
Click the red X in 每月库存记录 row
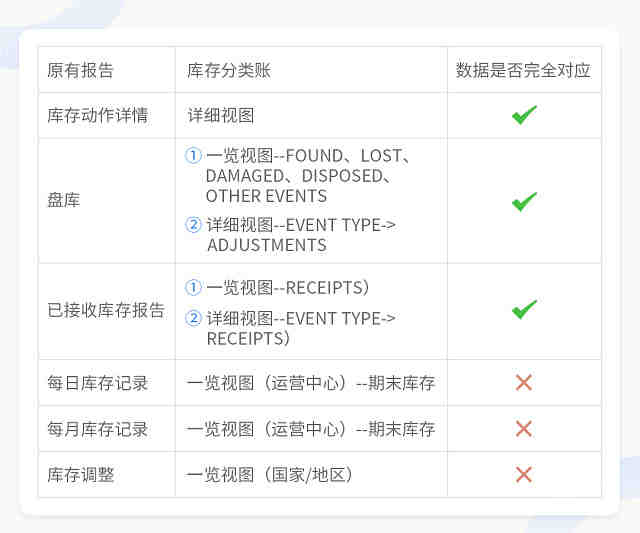pos(524,429)
